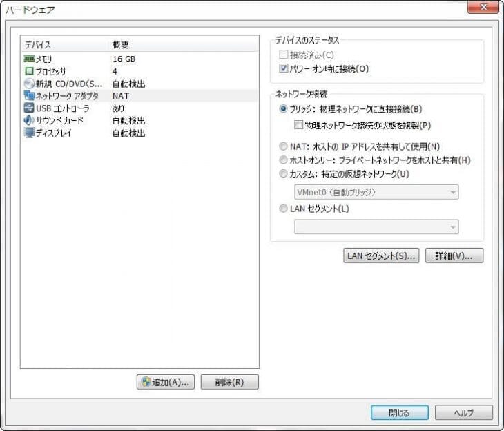Click the display (ディスプレイ) monitor icon
The image size is (504, 431).
(x=29, y=133)
